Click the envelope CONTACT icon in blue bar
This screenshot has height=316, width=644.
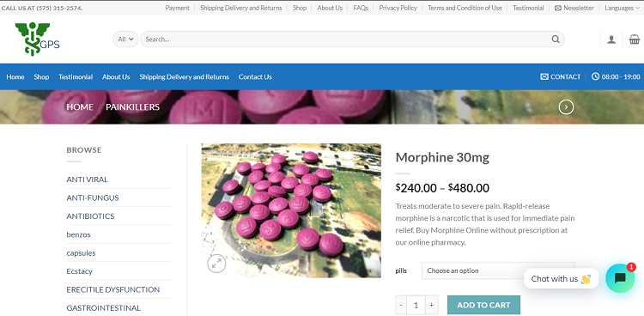tap(544, 76)
